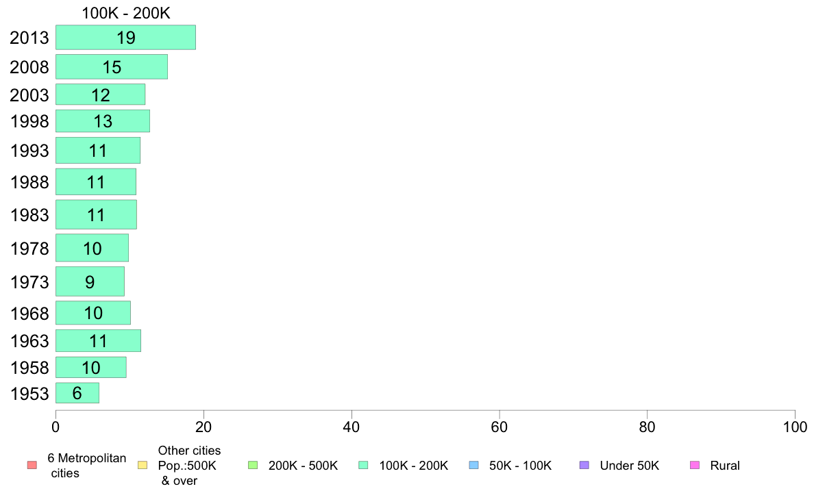This screenshot has width=814, height=504.
Task: Click the green 200K - 500K legend swatch
Action: (x=253, y=466)
